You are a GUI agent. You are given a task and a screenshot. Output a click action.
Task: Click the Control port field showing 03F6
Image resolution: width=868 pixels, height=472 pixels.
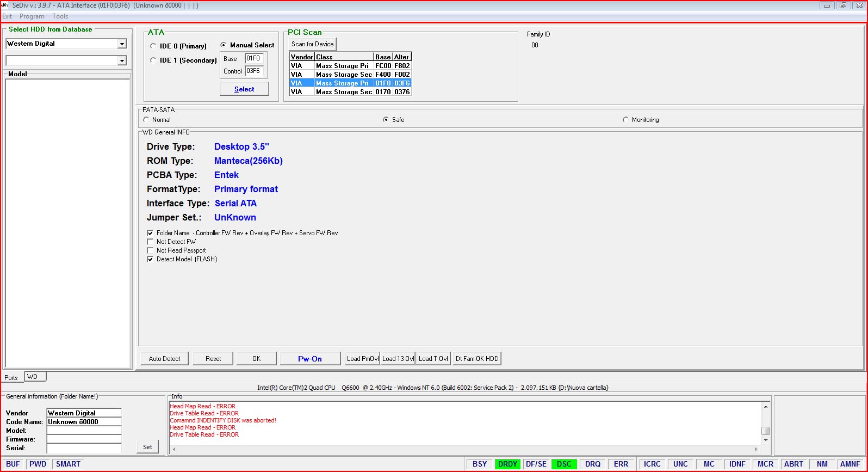[254, 71]
